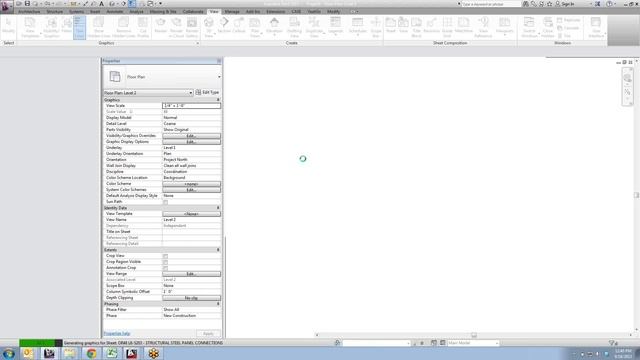Select the Text tool in quick access toolbar
640x360 pixels.
click(x=102, y=4)
